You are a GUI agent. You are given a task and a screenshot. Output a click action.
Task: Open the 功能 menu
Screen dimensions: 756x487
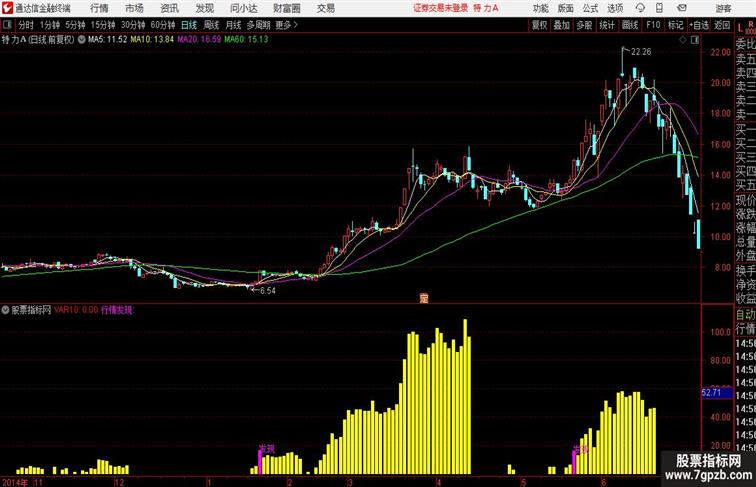tap(540, 8)
